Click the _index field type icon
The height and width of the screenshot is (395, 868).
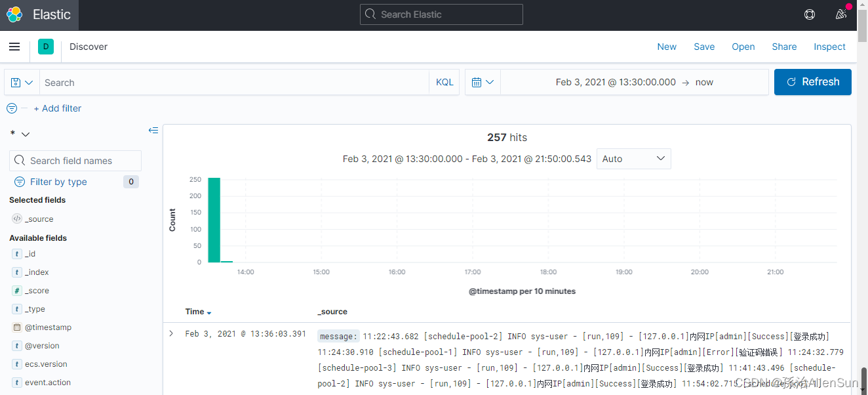tap(17, 272)
